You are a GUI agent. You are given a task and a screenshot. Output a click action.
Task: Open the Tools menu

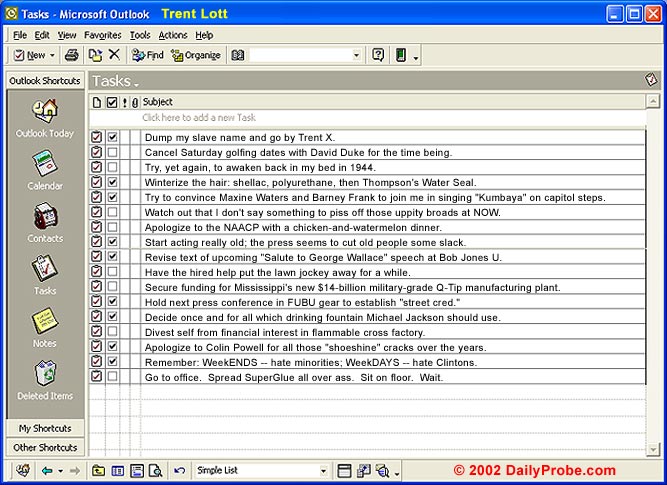(x=140, y=35)
